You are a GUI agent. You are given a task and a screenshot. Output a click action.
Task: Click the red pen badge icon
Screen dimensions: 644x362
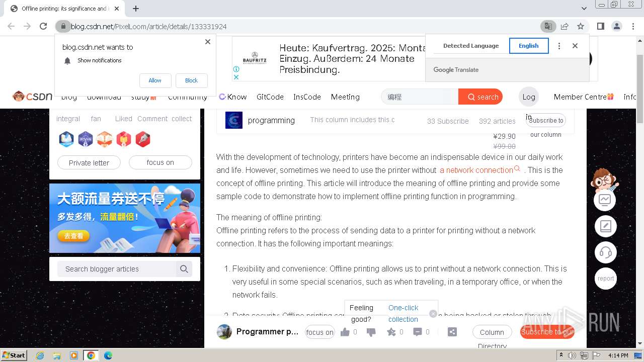(x=143, y=139)
